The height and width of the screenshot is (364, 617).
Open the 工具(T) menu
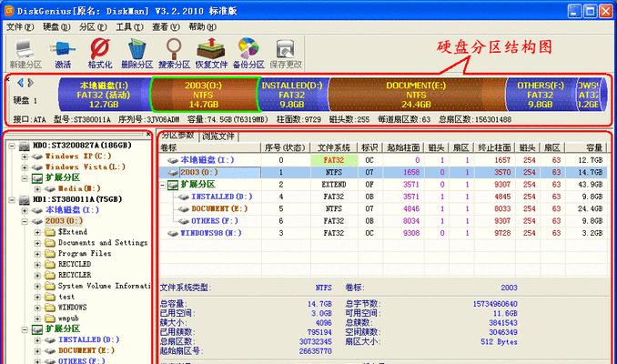(129, 26)
